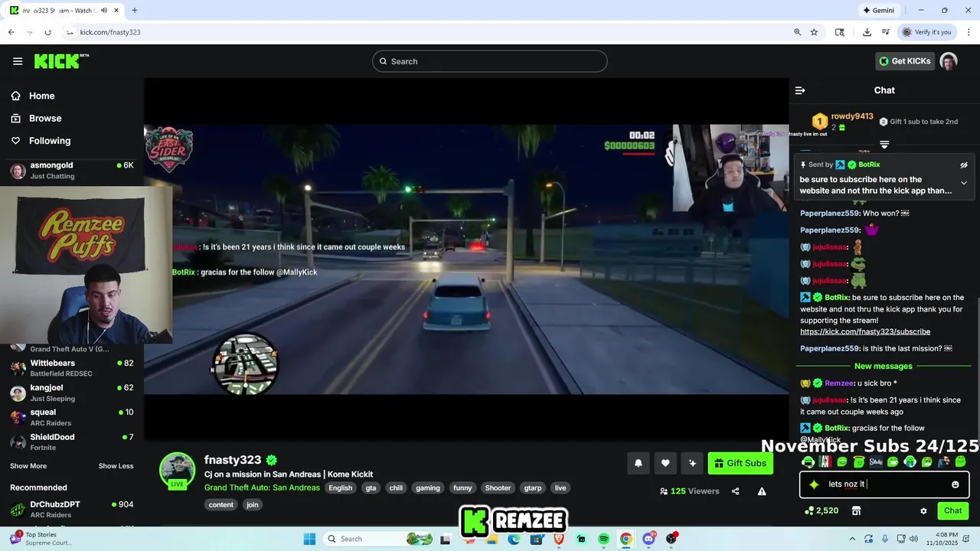This screenshot has width=980, height=551.
Task: Open the KICKs shop icon
Action: click(856, 510)
